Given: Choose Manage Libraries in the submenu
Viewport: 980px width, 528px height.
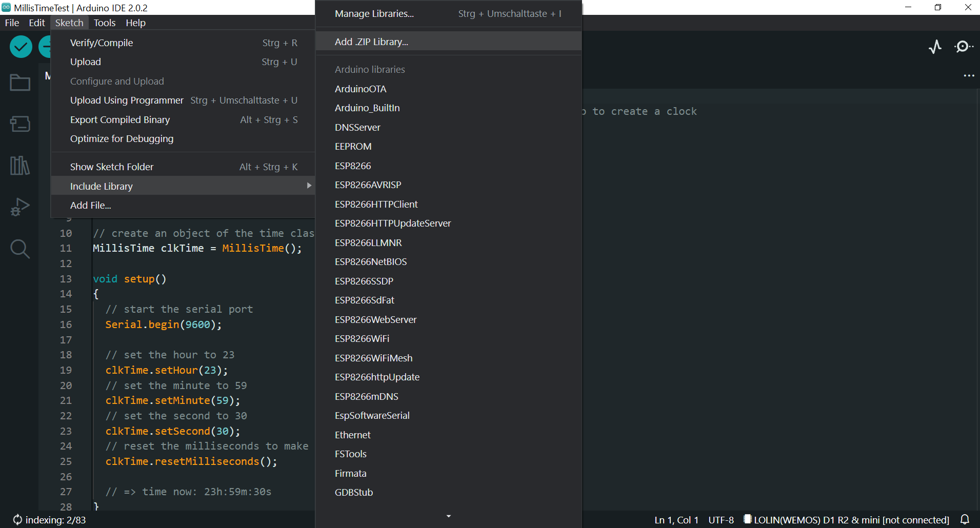Looking at the screenshot, I should (374, 13).
